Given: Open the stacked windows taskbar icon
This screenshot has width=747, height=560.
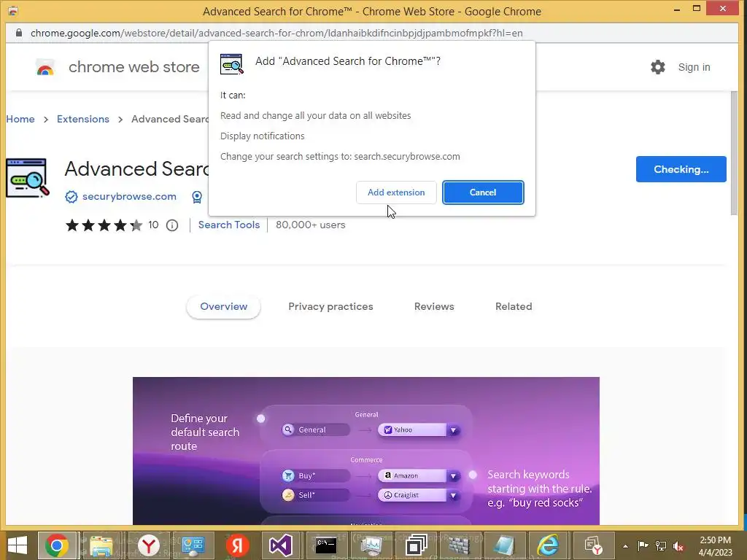Looking at the screenshot, I should click(415, 545).
